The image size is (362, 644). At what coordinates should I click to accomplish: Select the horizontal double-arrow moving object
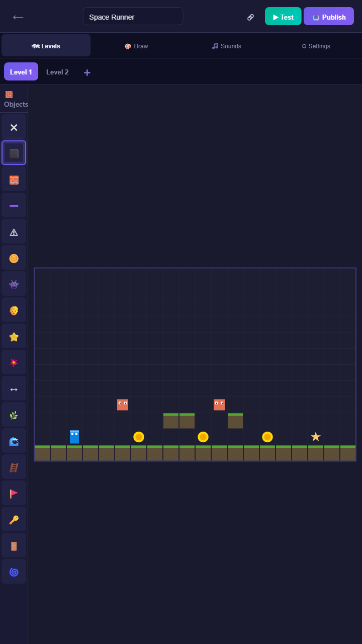tap(14, 389)
